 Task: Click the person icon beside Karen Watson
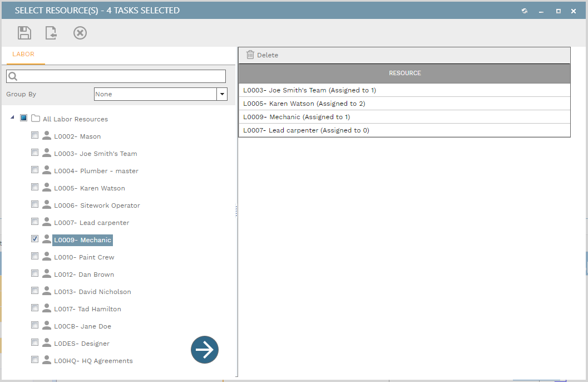pyautogui.click(x=47, y=188)
